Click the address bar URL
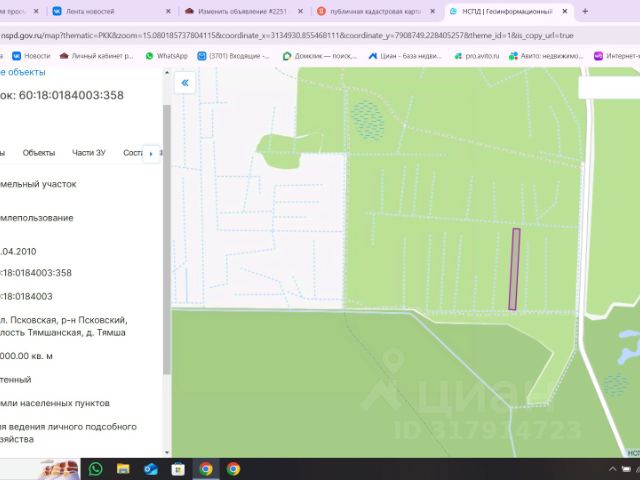This screenshot has height=480, width=640. (x=287, y=36)
